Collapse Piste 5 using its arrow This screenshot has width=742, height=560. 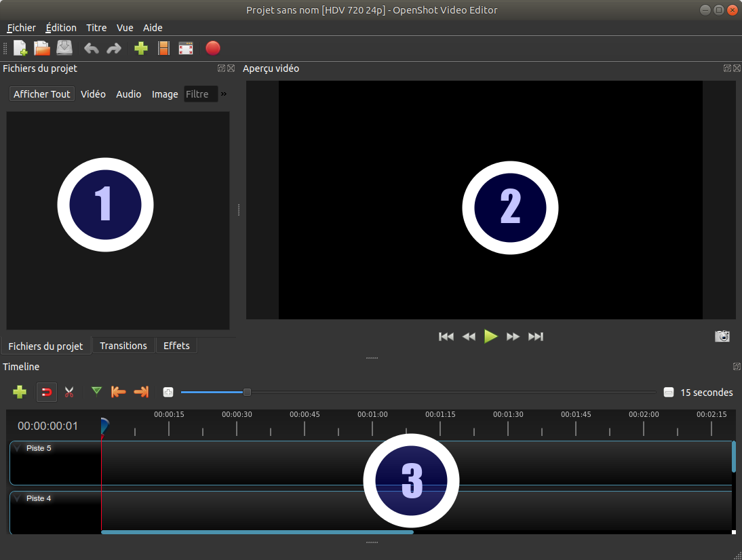coord(18,448)
